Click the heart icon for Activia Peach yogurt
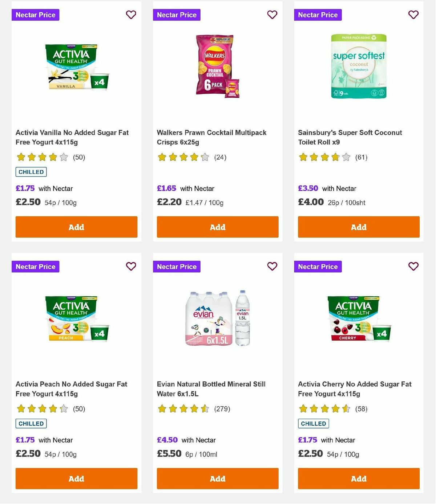This screenshot has width=436, height=504. 131,266
